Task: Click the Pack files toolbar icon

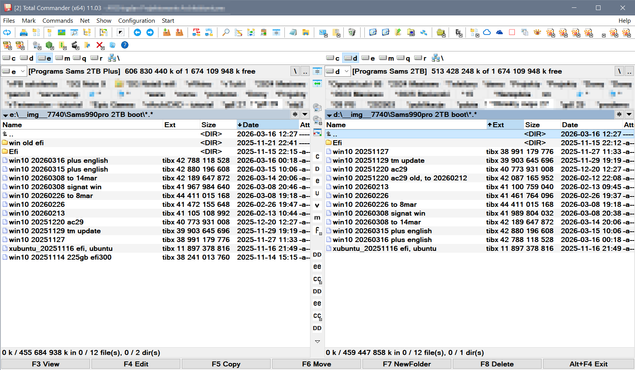Action: [x=166, y=32]
